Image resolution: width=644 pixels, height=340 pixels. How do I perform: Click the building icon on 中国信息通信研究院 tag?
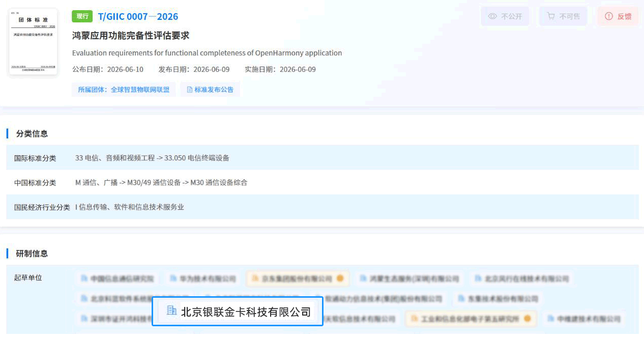coord(84,278)
